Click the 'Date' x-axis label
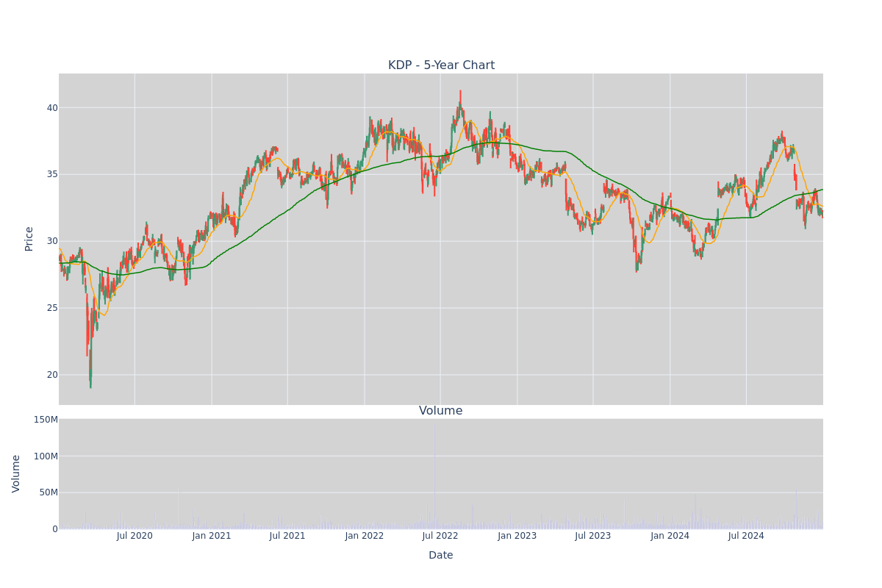This screenshot has height=588, width=882. coord(441,556)
